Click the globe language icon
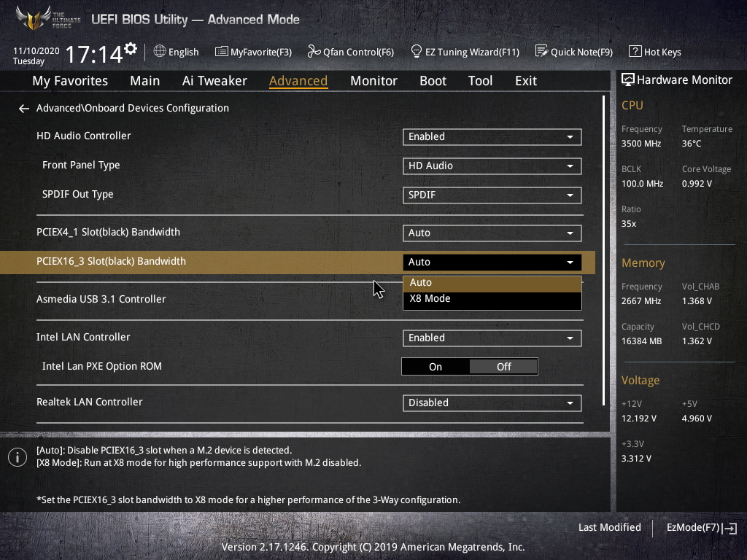Screen dimensions: 747x560 160,51
